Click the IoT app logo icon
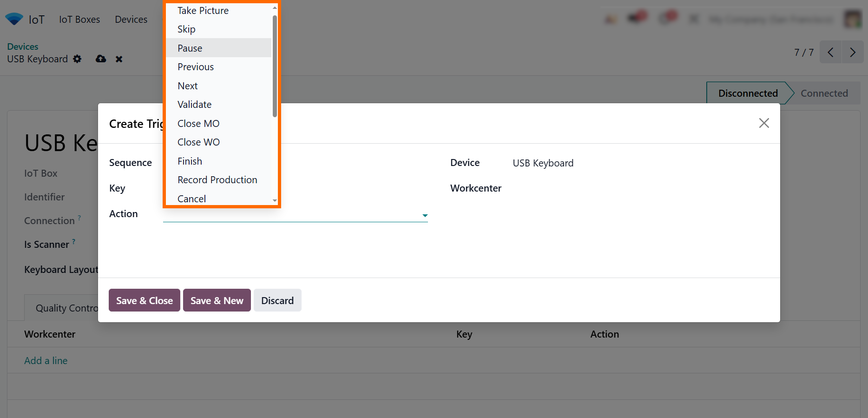The image size is (868, 418). pos(14,19)
